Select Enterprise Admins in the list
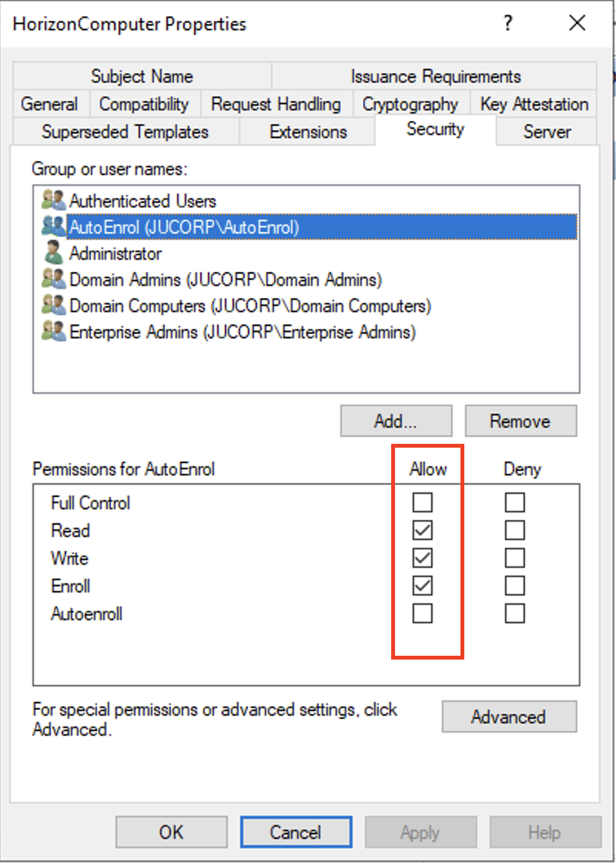Screen dimensions: 616x863 [x=242, y=332]
